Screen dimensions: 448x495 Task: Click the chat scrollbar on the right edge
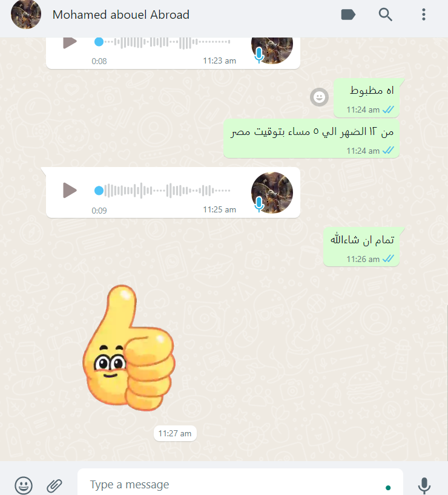click(x=447, y=382)
